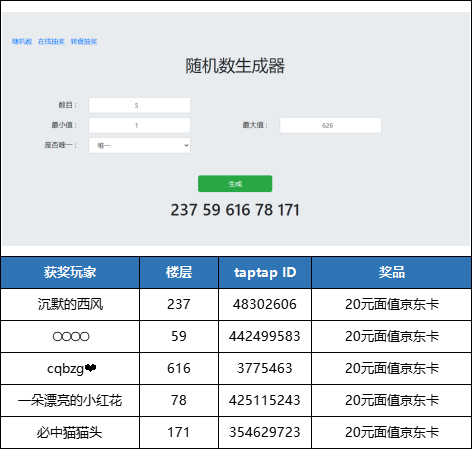Image resolution: width=472 pixels, height=449 pixels.
Task: Select the player name 沉默的西风
Action: (70, 304)
